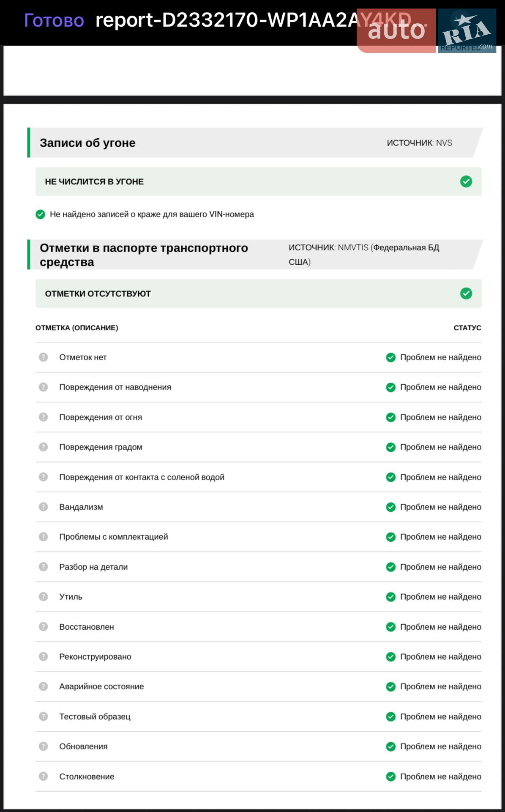Click green check in ОТМЕТКИ ОТСУТСТВУЮТ banner

[466, 294]
